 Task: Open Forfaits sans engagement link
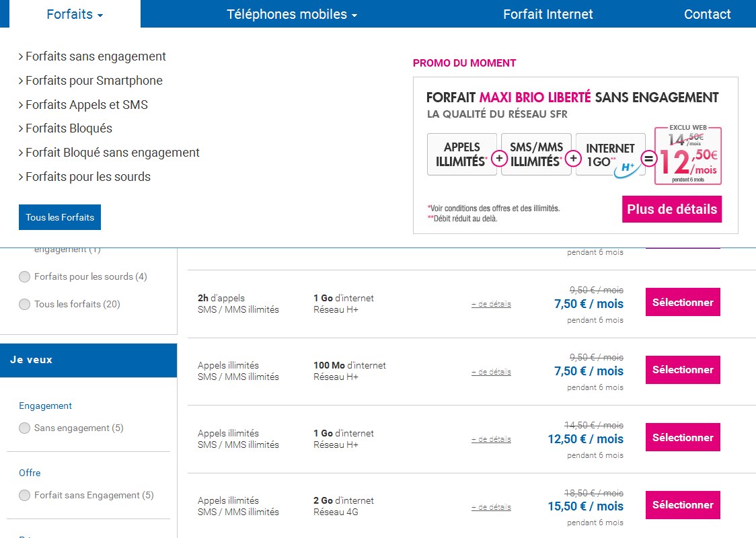click(x=96, y=56)
